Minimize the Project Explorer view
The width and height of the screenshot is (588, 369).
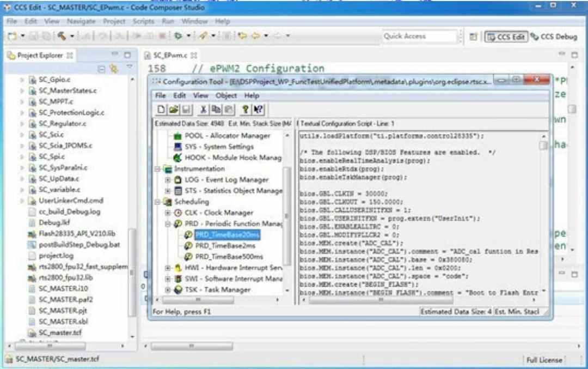coord(114,55)
